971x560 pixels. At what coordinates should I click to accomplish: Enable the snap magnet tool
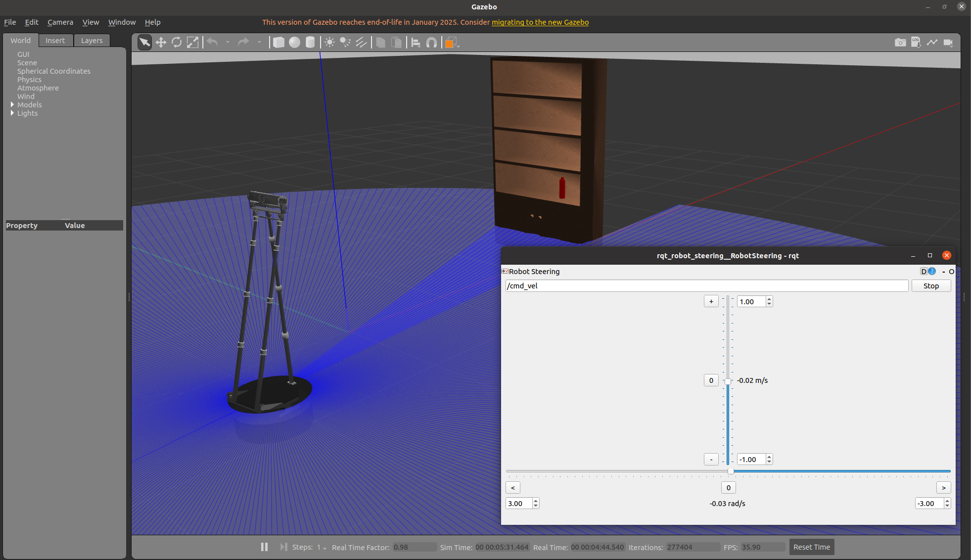[431, 43]
